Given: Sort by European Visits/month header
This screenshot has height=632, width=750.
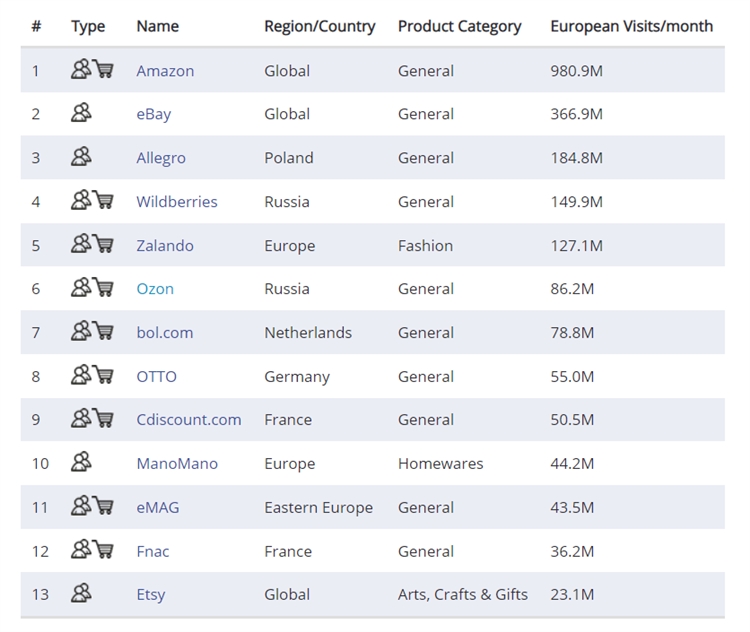Looking at the screenshot, I should click(631, 26).
